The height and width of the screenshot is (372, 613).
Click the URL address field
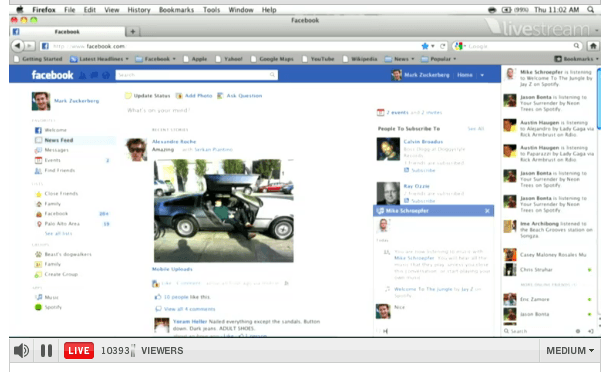(x=231, y=46)
